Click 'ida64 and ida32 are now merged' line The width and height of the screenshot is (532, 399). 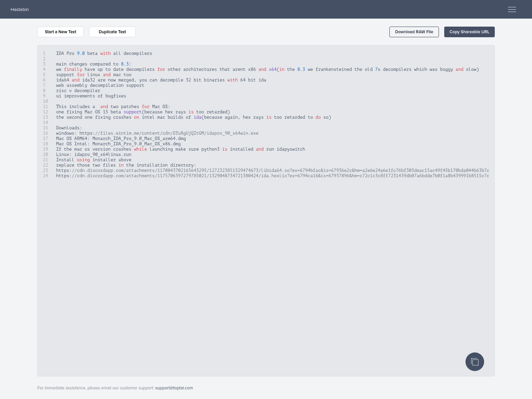click(161, 80)
